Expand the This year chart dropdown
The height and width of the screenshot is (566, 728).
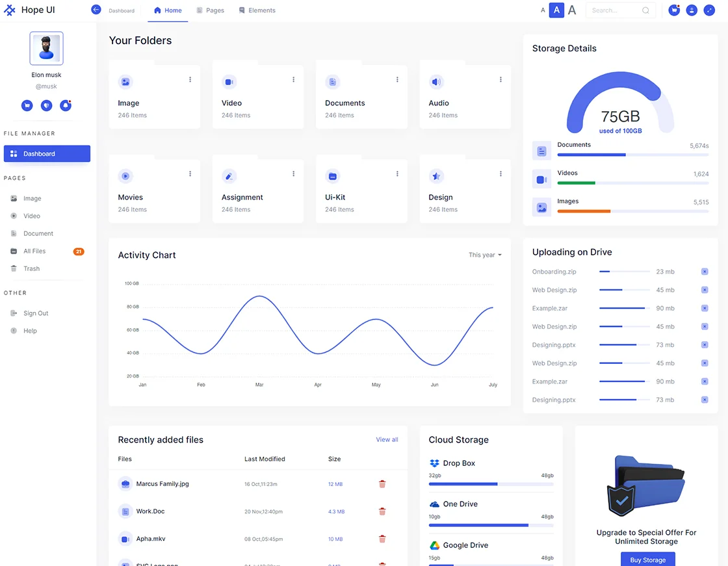point(485,255)
